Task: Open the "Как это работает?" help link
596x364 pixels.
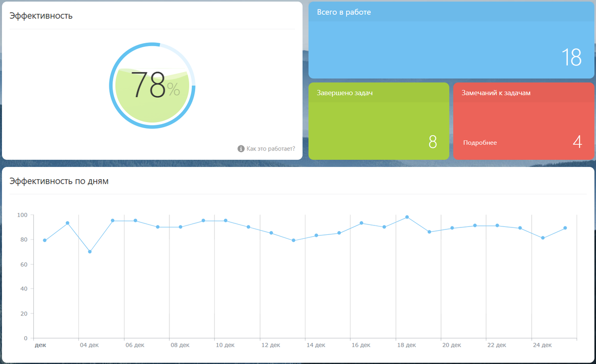Action: 271,148
